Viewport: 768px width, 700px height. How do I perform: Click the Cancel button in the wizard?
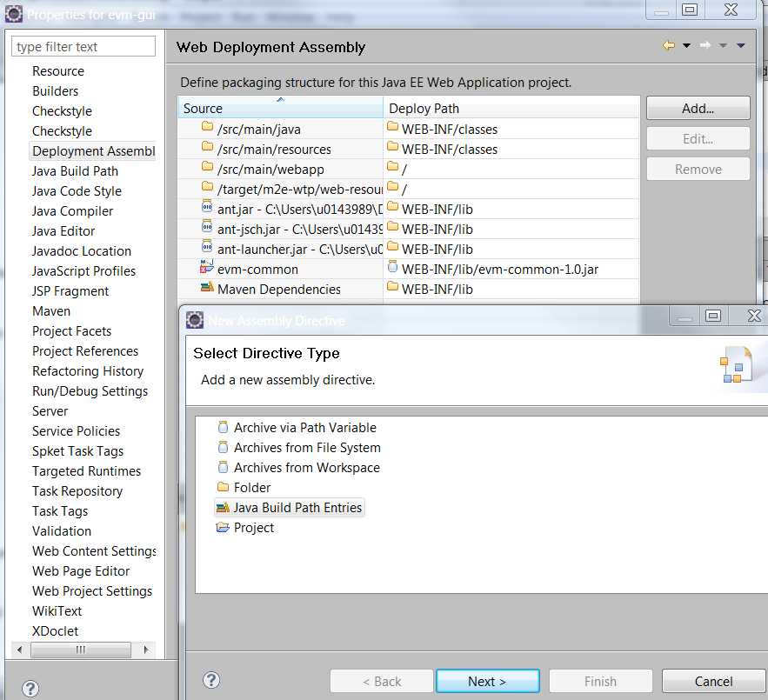[x=713, y=682]
